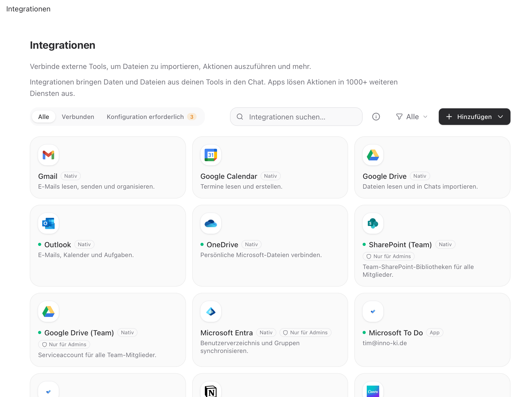
Task: Click the info circle icon next to search
Action: point(376,117)
